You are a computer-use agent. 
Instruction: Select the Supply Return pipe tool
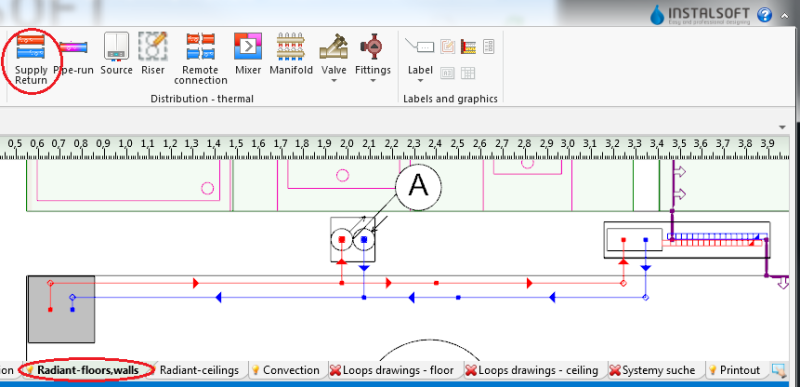[x=31, y=60]
